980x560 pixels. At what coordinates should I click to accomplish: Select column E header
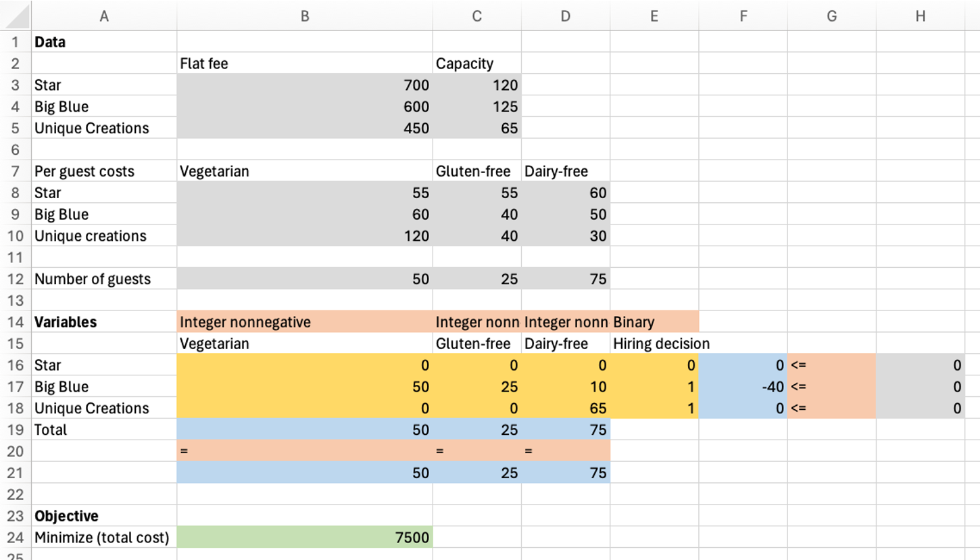tap(654, 16)
